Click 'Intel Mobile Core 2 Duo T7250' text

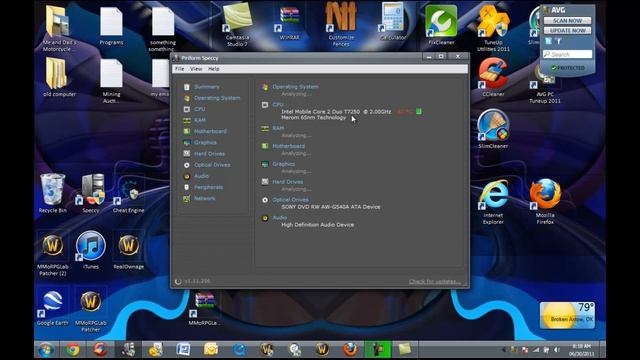point(320,111)
